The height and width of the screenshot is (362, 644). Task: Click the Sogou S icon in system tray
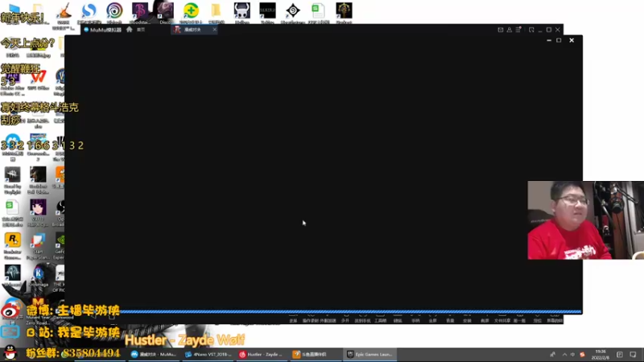pyautogui.click(x=582, y=355)
